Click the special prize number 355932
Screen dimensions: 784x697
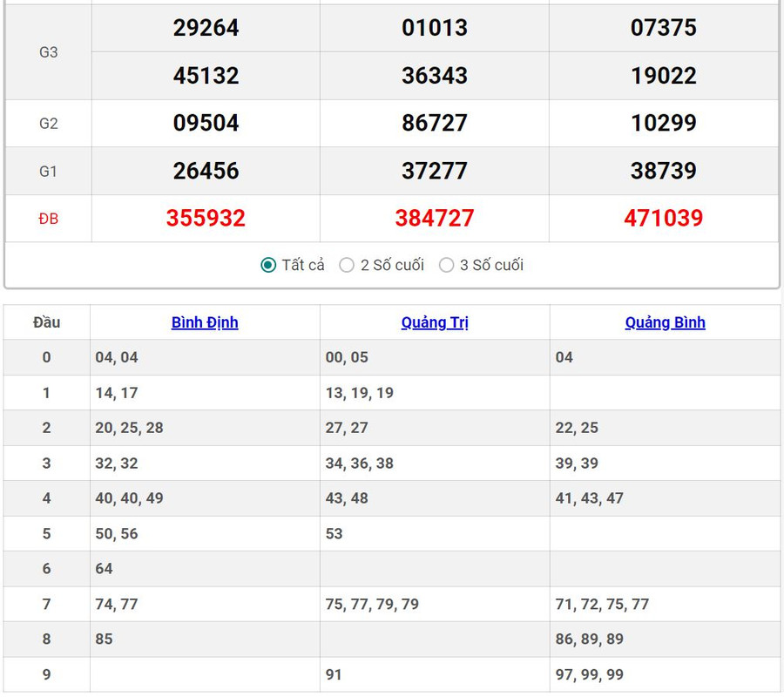(x=206, y=218)
